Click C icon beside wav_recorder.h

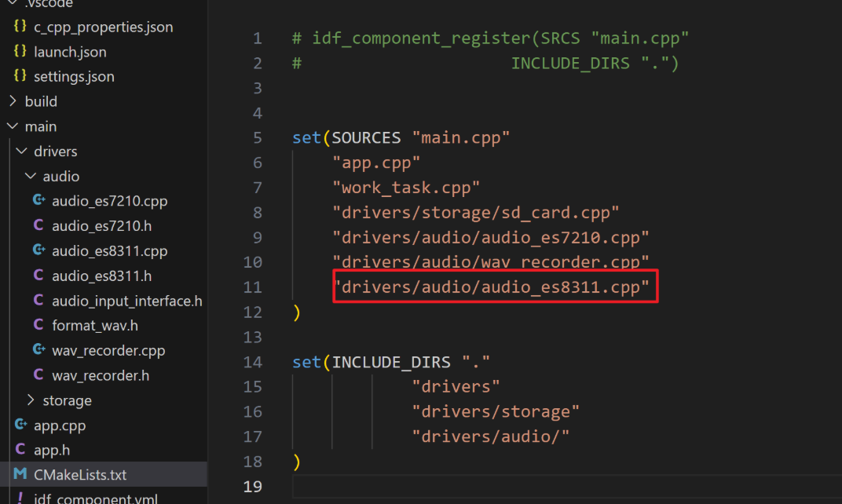point(38,374)
